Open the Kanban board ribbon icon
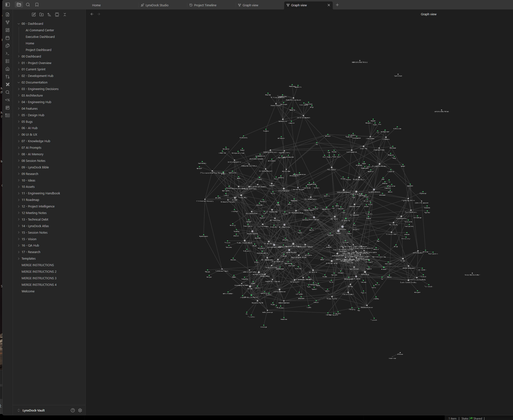The image size is (513, 420). click(x=8, y=108)
